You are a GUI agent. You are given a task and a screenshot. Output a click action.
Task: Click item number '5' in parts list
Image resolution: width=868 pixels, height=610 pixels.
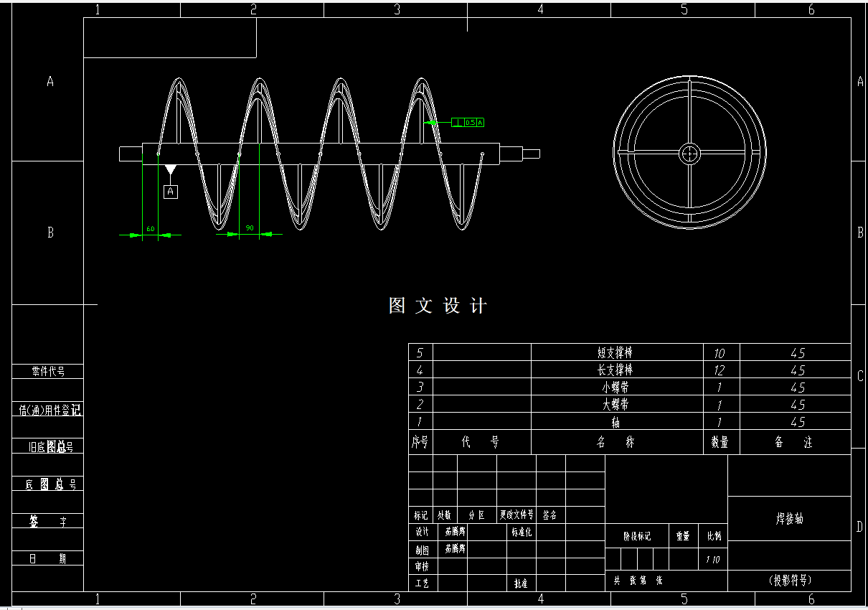420,353
